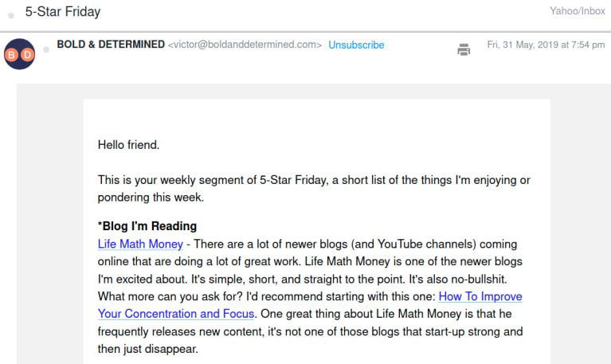The width and height of the screenshot is (611, 364).
Task: Click the Unsubscribe link
Action: click(x=356, y=45)
